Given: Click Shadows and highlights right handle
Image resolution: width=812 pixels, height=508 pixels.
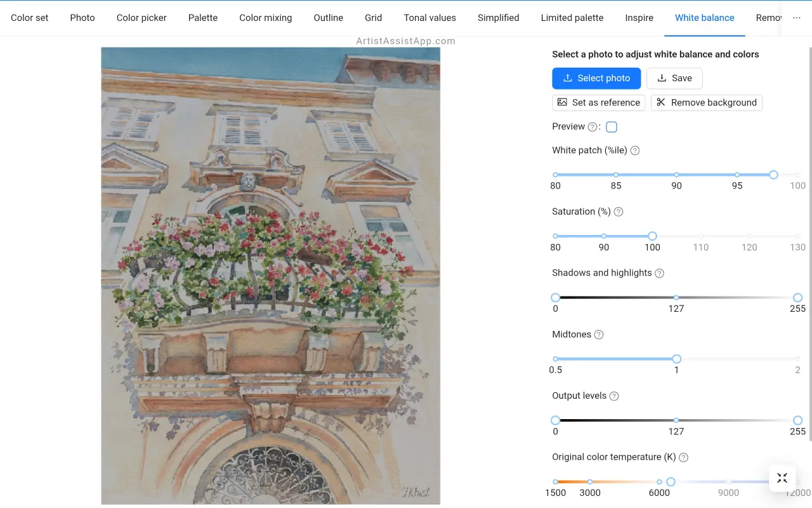Looking at the screenshot, I should 798,297.
